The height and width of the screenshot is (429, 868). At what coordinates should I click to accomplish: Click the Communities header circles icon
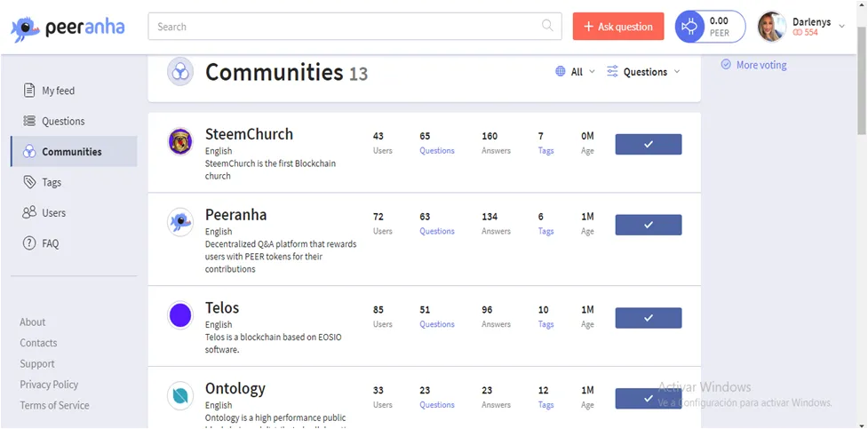point(180,71)
